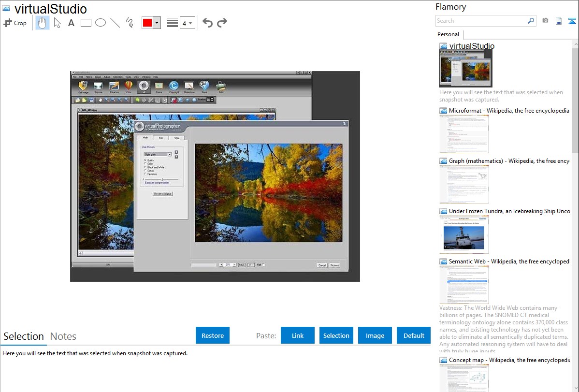Click the red color swatch
579x392 pixels.
click(x=147, y=23)
